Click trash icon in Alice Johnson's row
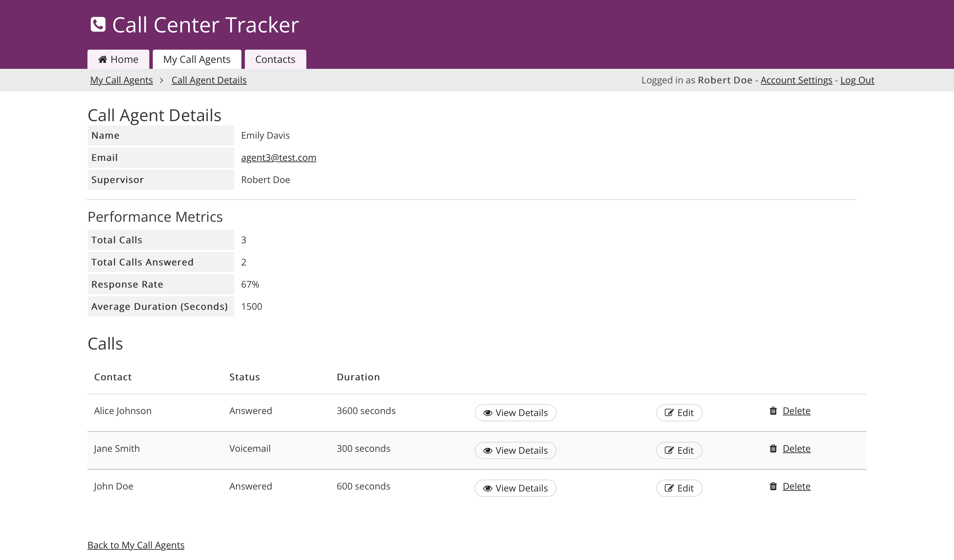Image resolution: width=954 pixels, height=560 pixels. click(x=773, y=411)
